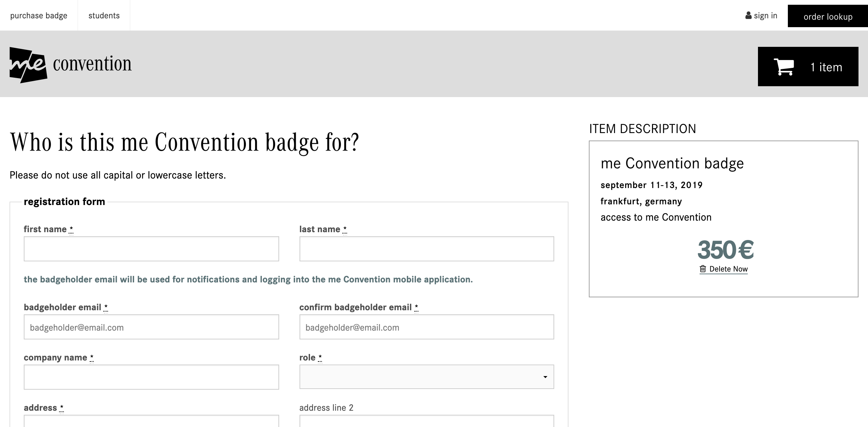Focus the first name field

tap(151, 249)
